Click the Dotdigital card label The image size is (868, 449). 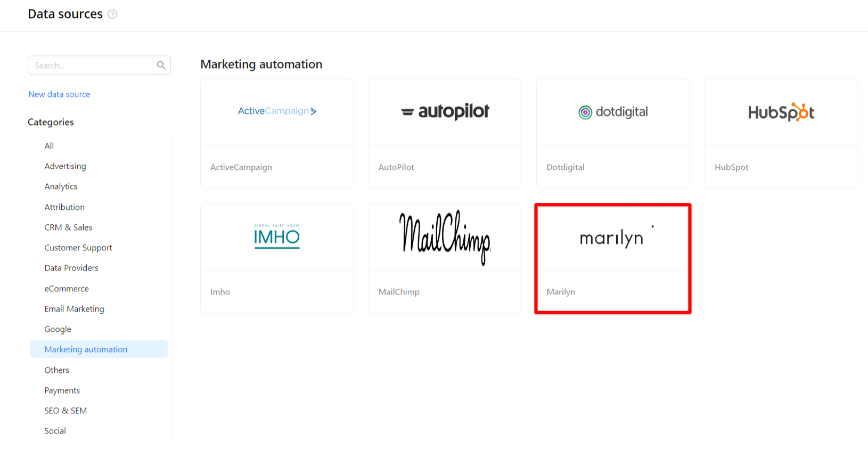tap(566, 167)
